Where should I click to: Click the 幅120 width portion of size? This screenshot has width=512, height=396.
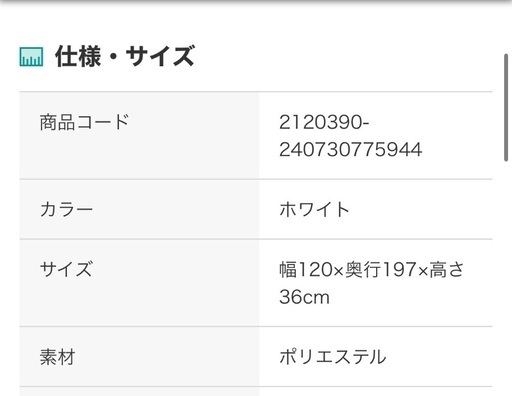306,269
